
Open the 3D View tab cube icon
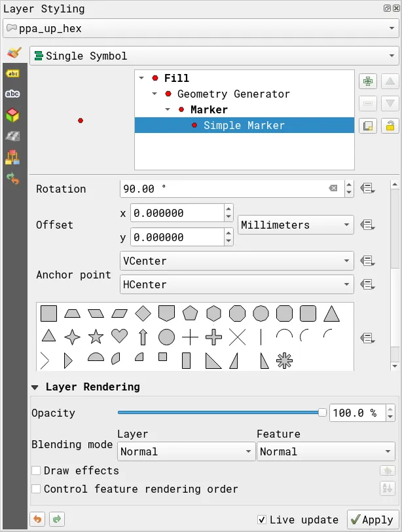pyautogui.click(x=12, y=115)
